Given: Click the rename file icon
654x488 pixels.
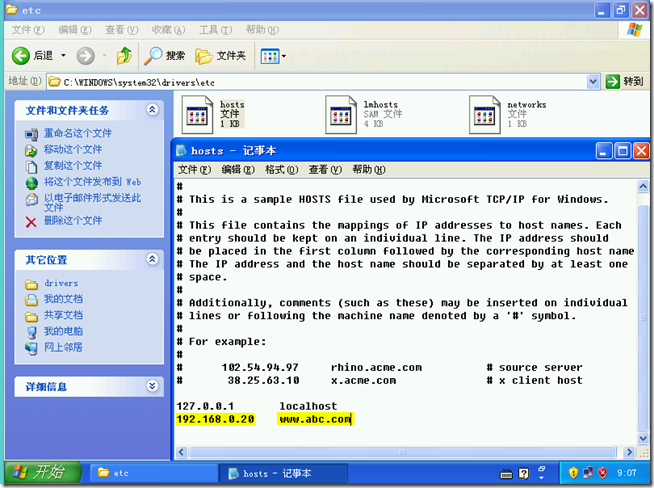Looking at the screenshot, I should pos(31,134).
